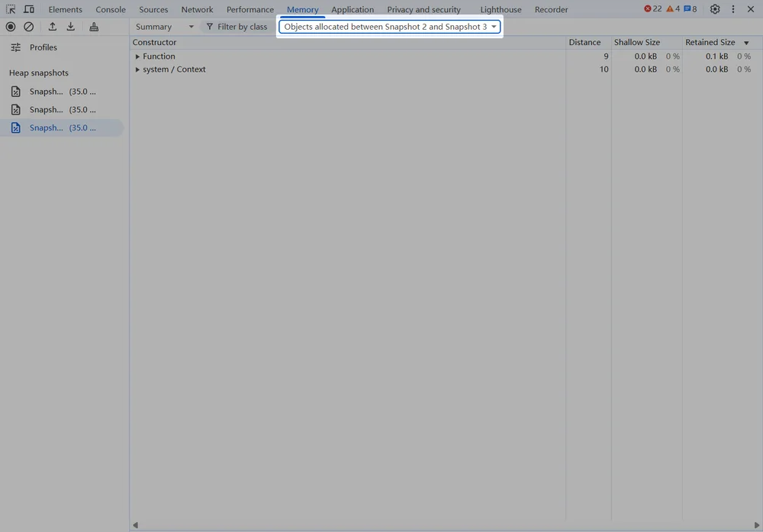Click the clear all profiles icon
The height and width of the screenshot is (532, 763).
click(x=29, y=27)
